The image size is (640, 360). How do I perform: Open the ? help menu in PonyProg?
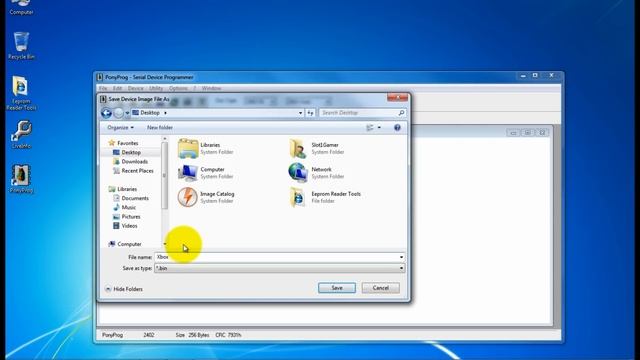pyautogui.click(x=195, y=88)
